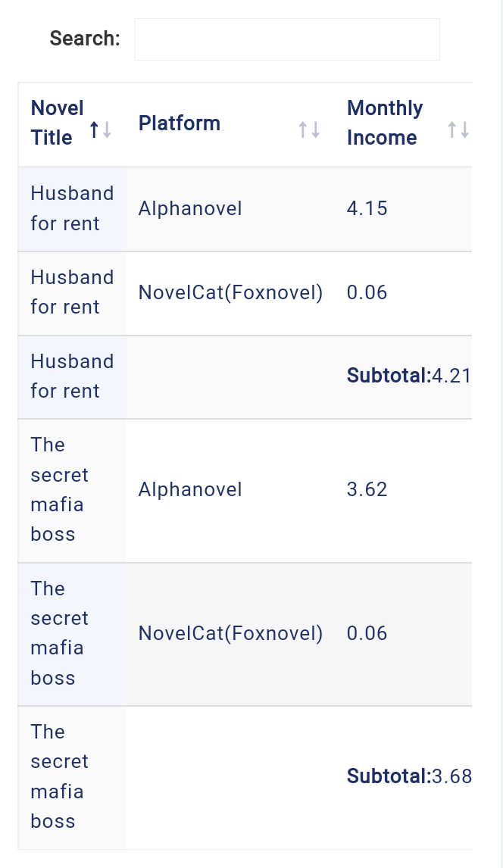Click the Subtotal:3.68 cell
This screenshot has width=503, height=868.
pos(404,778)
